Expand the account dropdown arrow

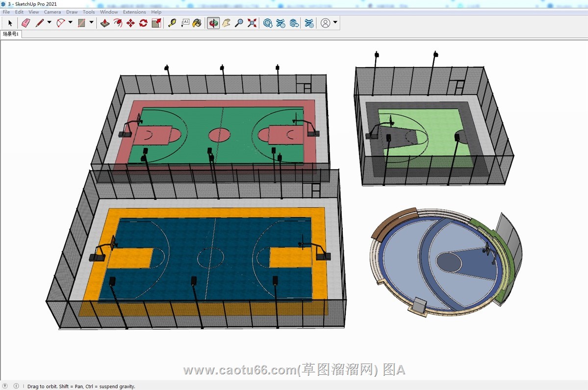click(335, 23)
